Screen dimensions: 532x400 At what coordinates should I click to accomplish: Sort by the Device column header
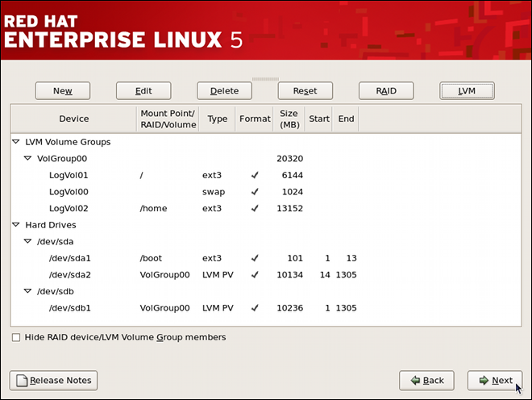click(73, 119)
